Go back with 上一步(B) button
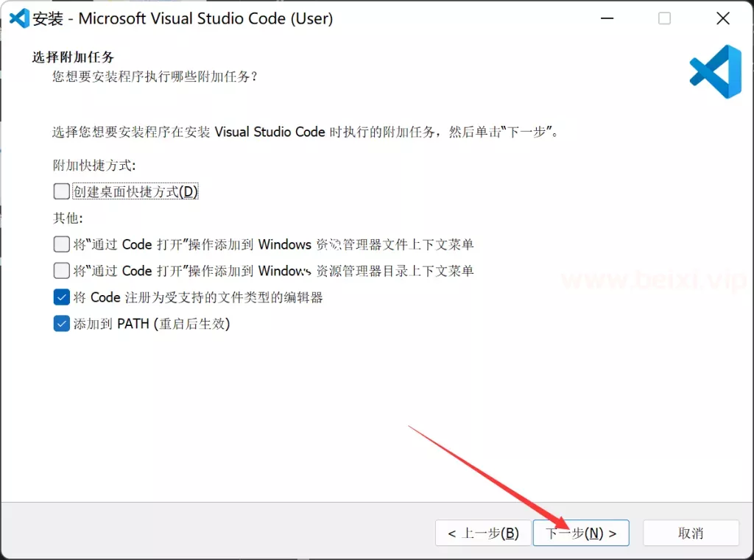The height and width of the screenshot is (560, 754). [483, 533]
